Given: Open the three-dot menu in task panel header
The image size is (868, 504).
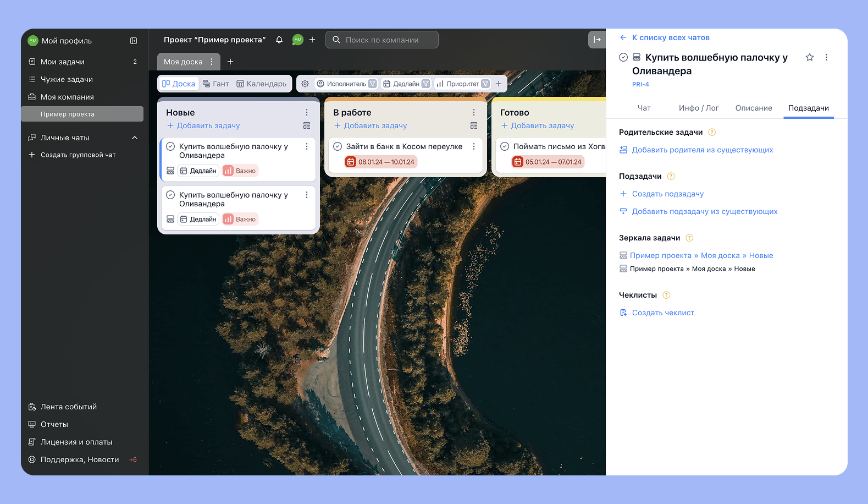Looking at the screenshot, I should 826,57.
